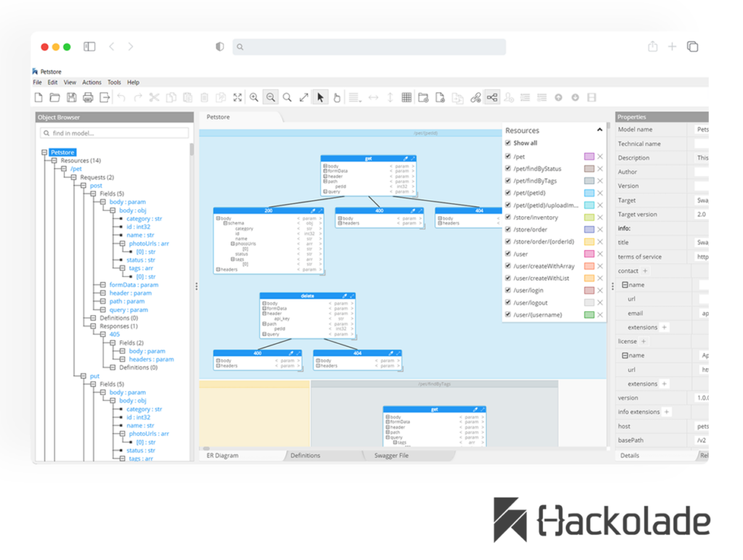This screenshot has width=743, height=560.
Task: Click the zoom out magnifier icon
Action: click(271, 97)
